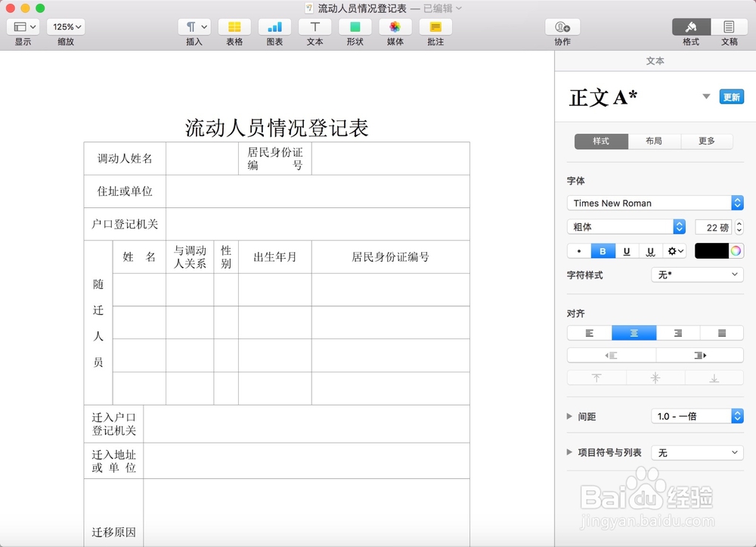Change line spacing via 1.0 dropdown
This screenshot has height=547, width=756.
pyautogui.click(x=697, y=415)
